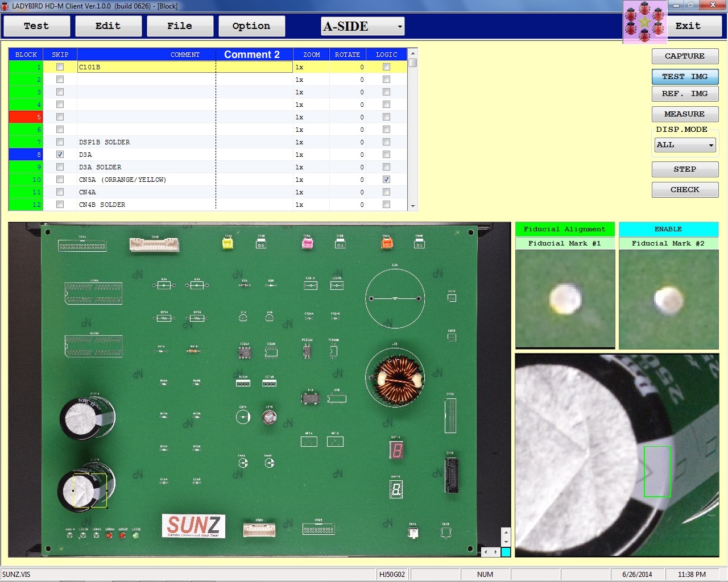This screenshot has width=728, height=582.
Task: Click the yellow selection box on capacitor
Action: pos(90,490)
